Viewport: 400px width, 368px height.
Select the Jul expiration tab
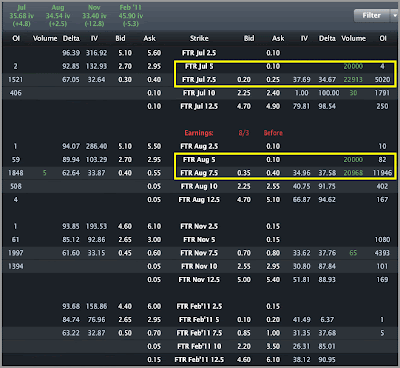(22, 16)
